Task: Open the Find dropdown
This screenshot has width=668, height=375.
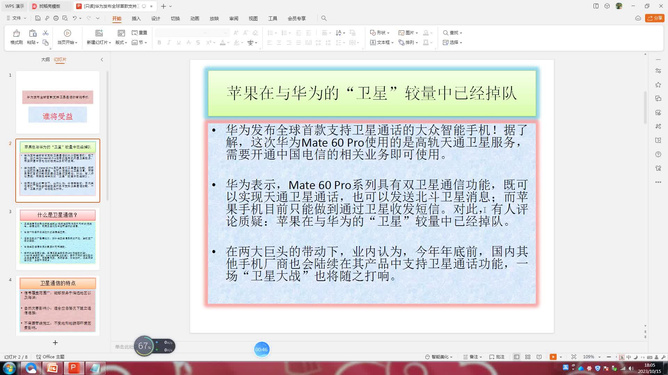Action: [452, 33]
